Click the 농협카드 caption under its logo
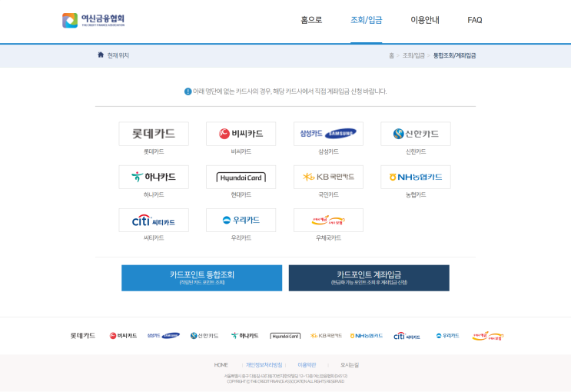Image resolution: width=571 pixels, height=392 pixels. pos(416,195)
